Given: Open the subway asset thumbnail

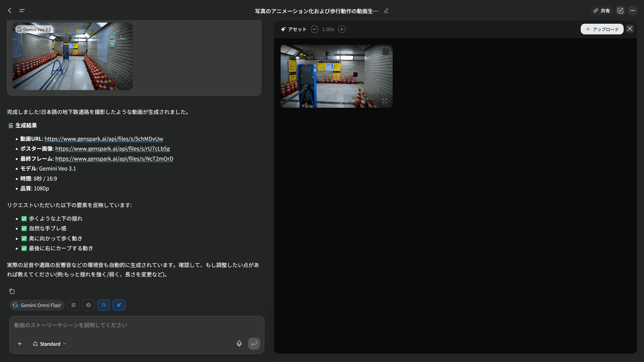Looking at the screenshot, I should (x=337, y=76).
